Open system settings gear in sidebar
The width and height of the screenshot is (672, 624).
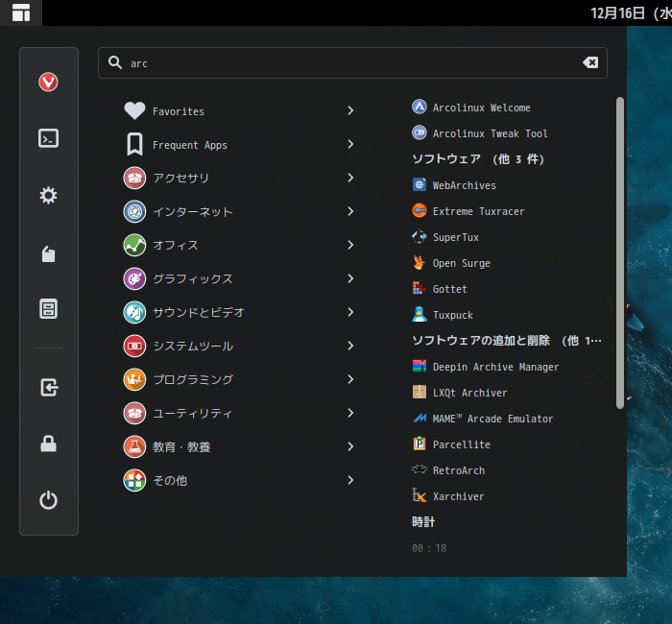click(48, 196)
